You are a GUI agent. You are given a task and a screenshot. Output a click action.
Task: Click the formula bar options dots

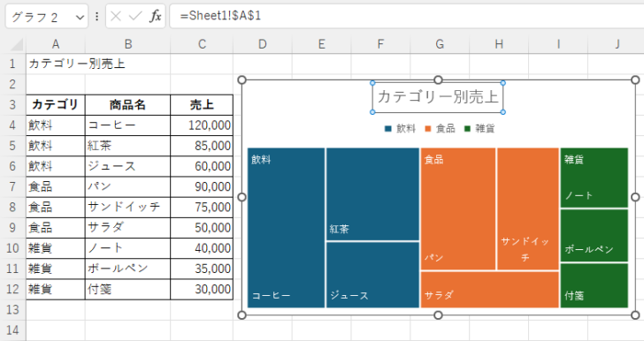pos(96,17)
